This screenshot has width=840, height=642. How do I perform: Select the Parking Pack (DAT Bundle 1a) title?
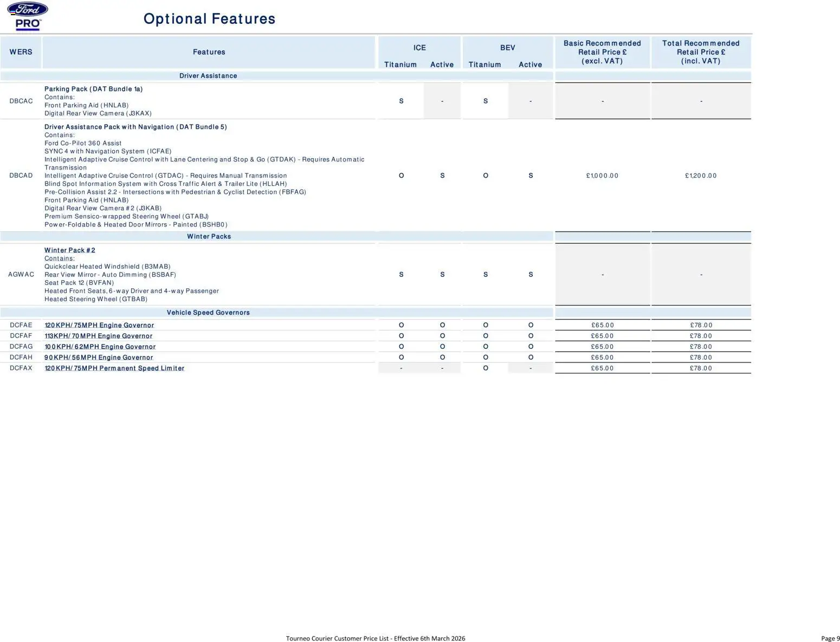(x=93, y=89)
